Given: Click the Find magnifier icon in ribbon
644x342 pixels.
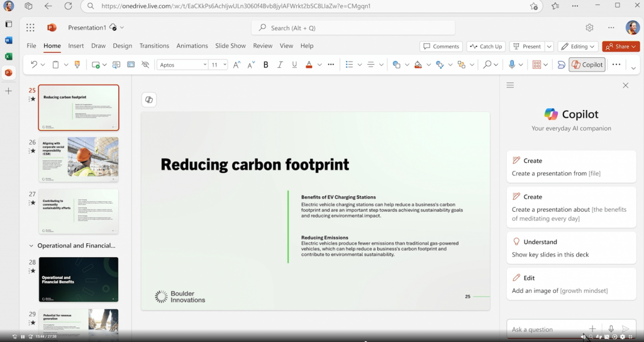Looking at the screenshot, I should coord(487,65).
